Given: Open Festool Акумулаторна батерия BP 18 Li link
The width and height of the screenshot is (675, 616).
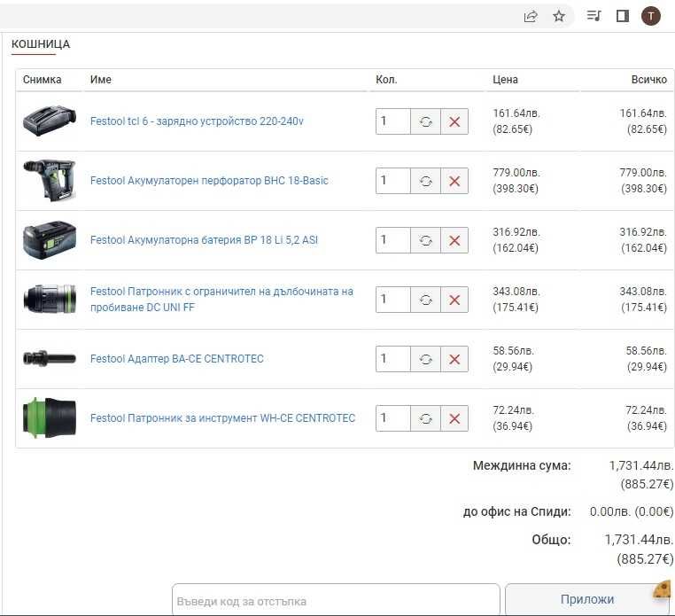Looking at the screenshot, I should click(204, 240).
